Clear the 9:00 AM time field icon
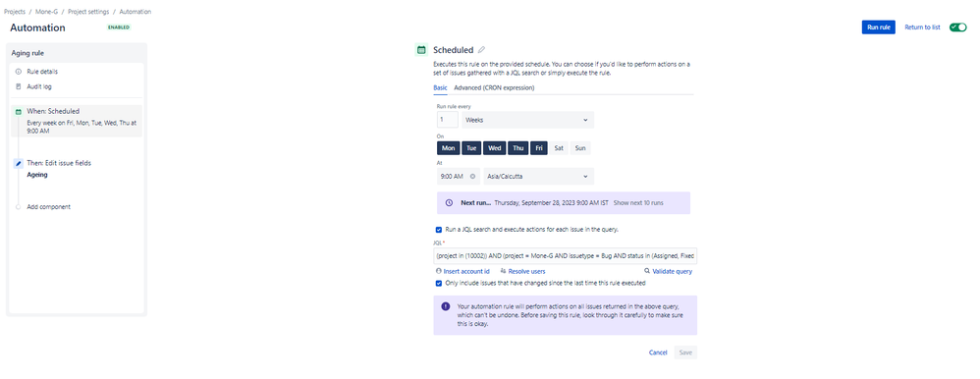 472,177
